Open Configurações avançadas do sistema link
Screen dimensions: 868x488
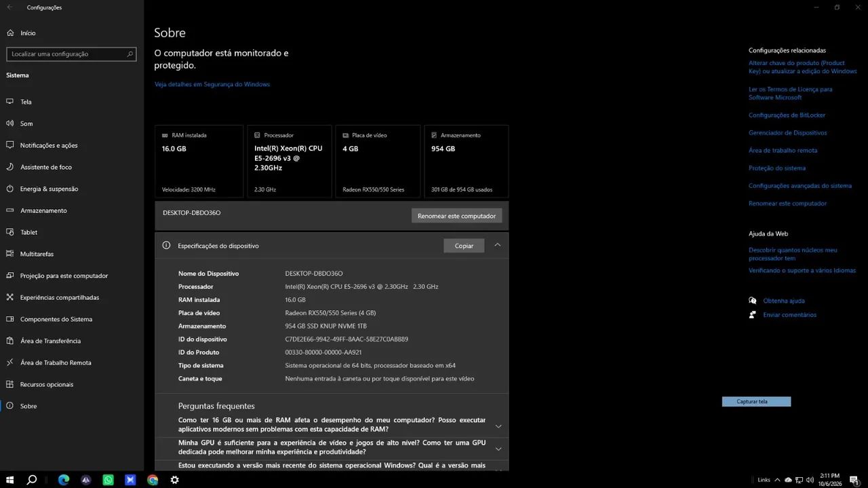[800, 185]
